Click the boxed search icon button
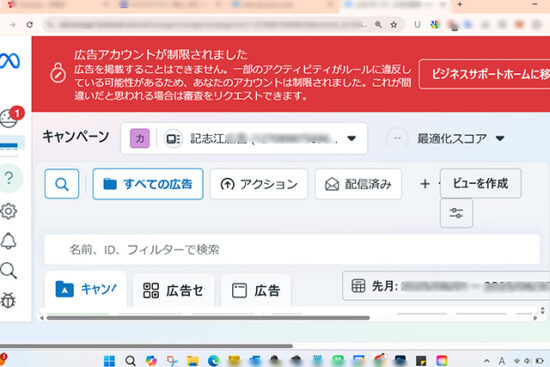The width and height of the screenshot is (550, 367). click(x=62, y=184)
